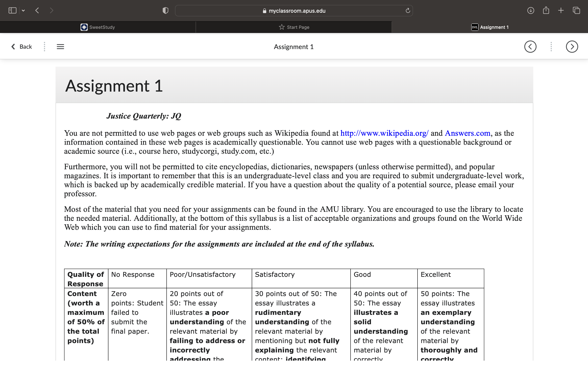This screenshot has width=588, height=368.
Task: Click the 'Justice Quarterly: JQ' text
Action: click(x=144, y=116)
